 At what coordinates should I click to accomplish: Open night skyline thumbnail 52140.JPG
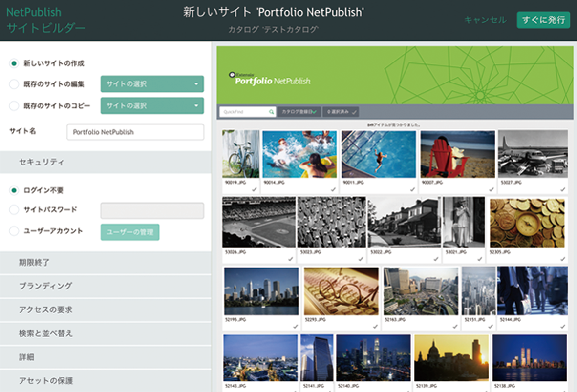tap(373, 358)
